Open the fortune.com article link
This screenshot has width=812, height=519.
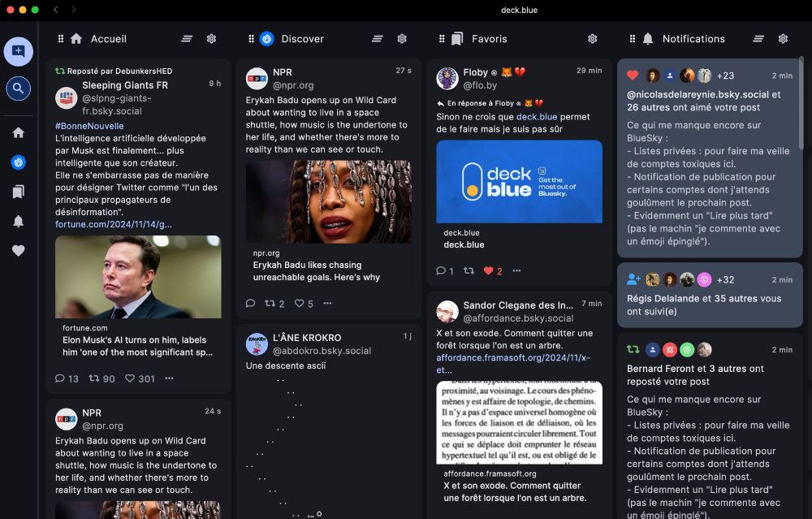click(x=114, y=224)
